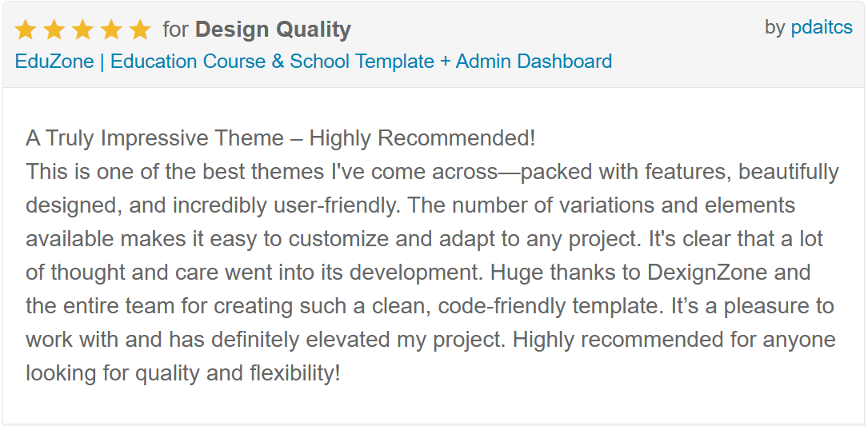Select the second gold rating star

click(54, 30)
